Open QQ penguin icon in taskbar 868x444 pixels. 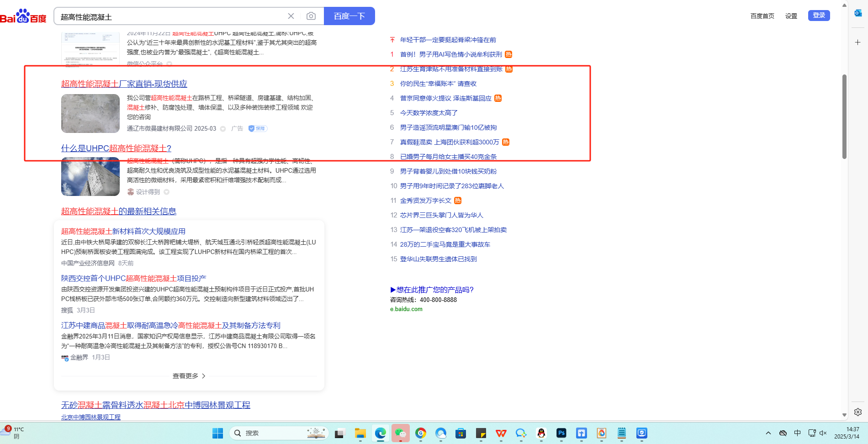[541, 433]
